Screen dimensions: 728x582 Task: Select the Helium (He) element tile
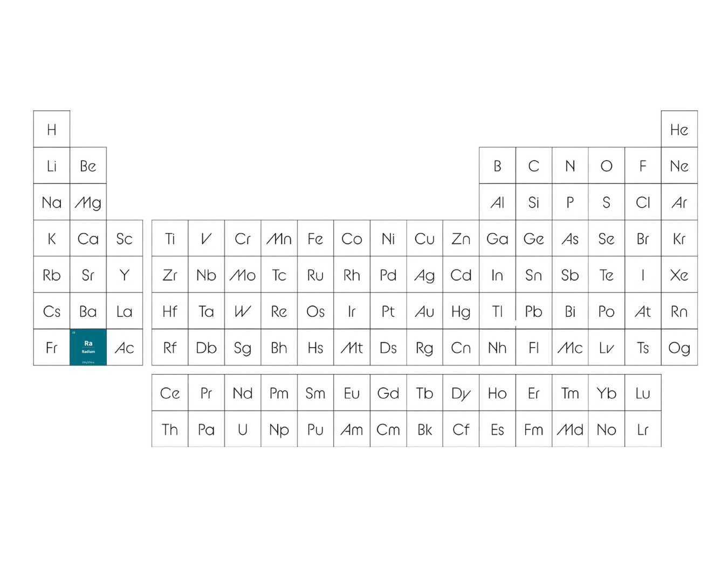679,129
